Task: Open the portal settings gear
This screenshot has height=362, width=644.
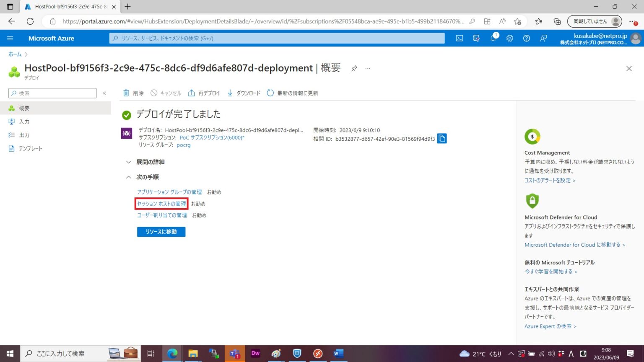Action: pos(509,38)
